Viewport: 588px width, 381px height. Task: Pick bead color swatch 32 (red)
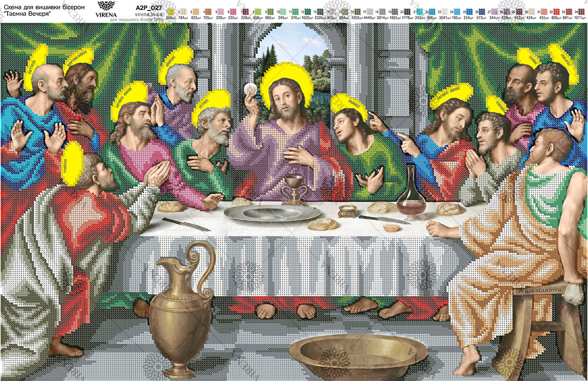556,11
